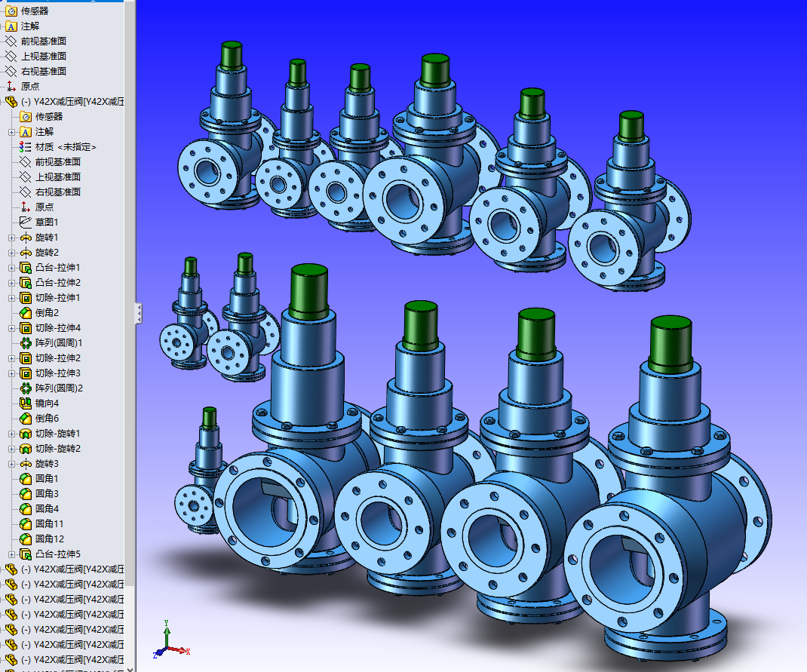Expand the 切除-旋转1 feature node
The image size is (807, 672).
12,434
